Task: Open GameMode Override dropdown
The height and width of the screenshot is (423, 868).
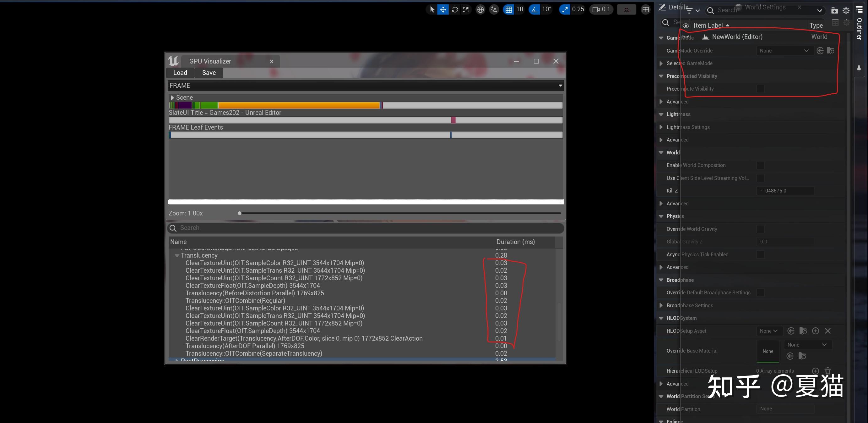Action: click(x=784, y=51)
